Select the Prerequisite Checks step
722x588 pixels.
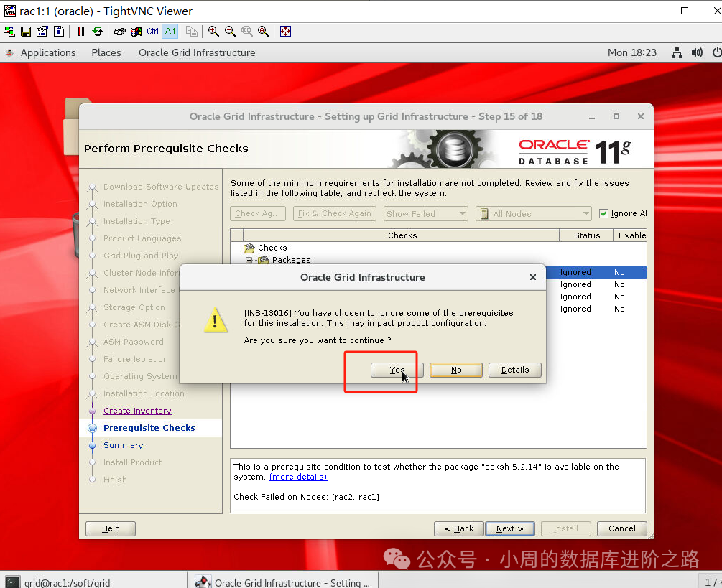click(149, 428)
